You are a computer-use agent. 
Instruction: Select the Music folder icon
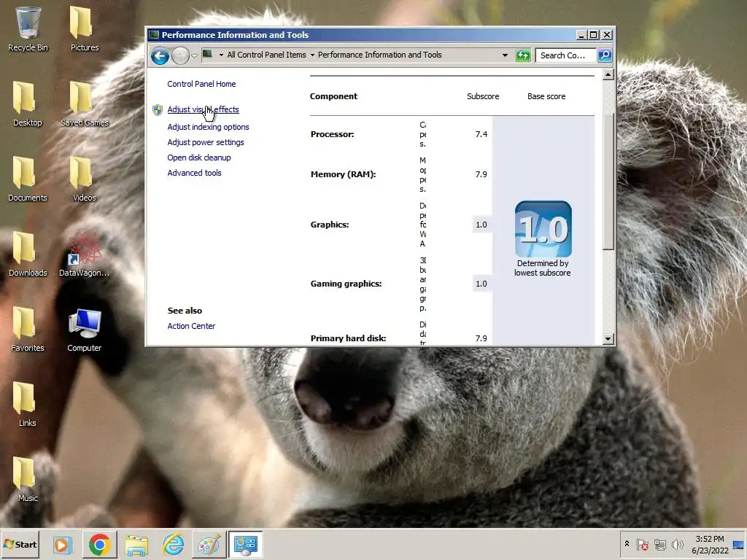27,480
